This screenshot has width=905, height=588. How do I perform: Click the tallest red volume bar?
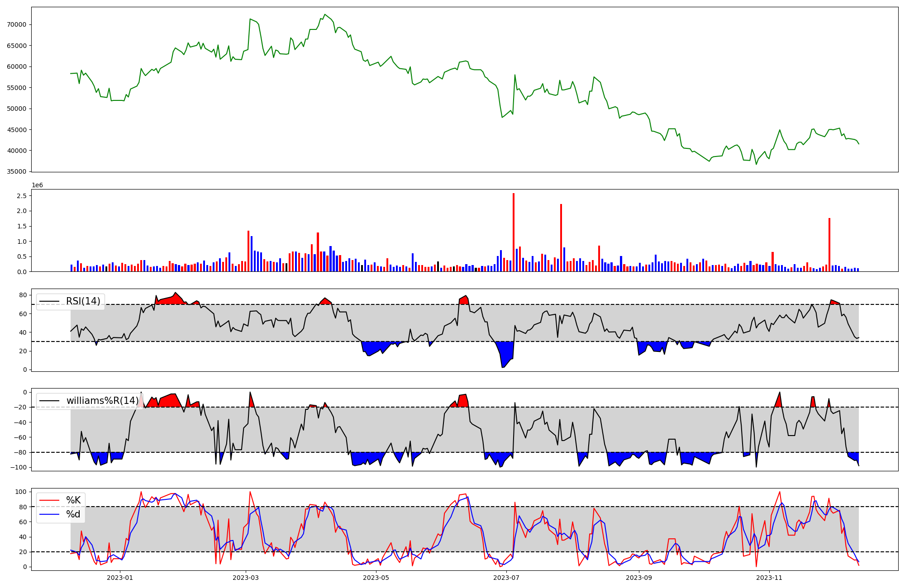point(514,232)
